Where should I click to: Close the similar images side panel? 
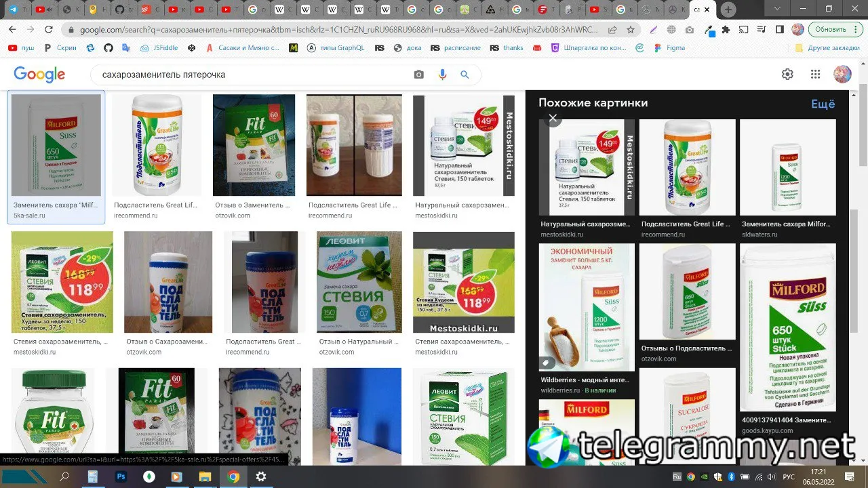click(553, 118)
